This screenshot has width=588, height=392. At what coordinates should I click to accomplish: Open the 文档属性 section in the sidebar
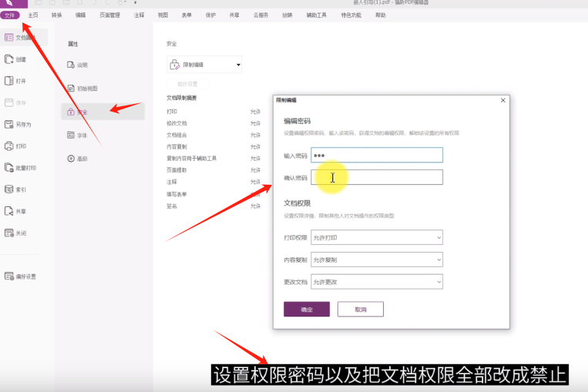25,38
